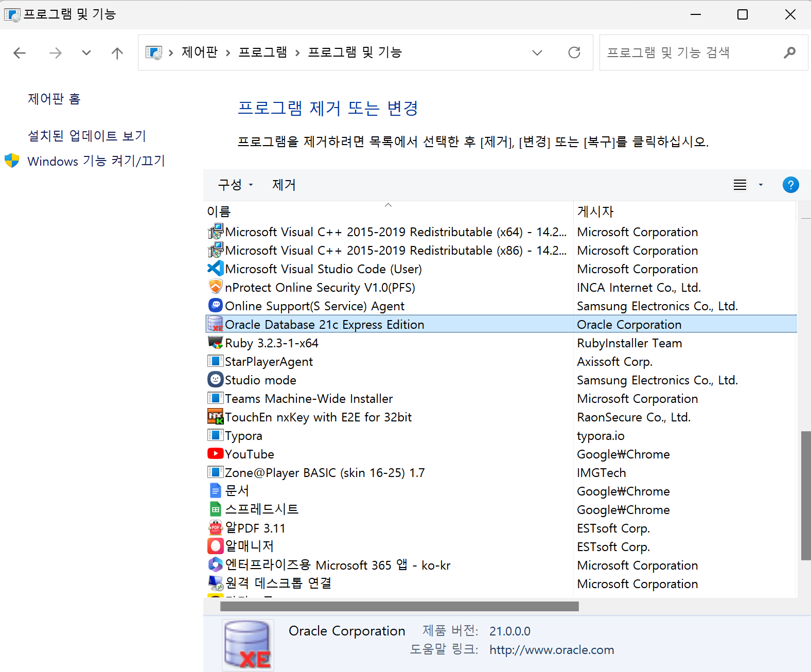Open Windows 기능 켜기/끄기 link
Screen dimensions: 811x672
click(96, 161)
